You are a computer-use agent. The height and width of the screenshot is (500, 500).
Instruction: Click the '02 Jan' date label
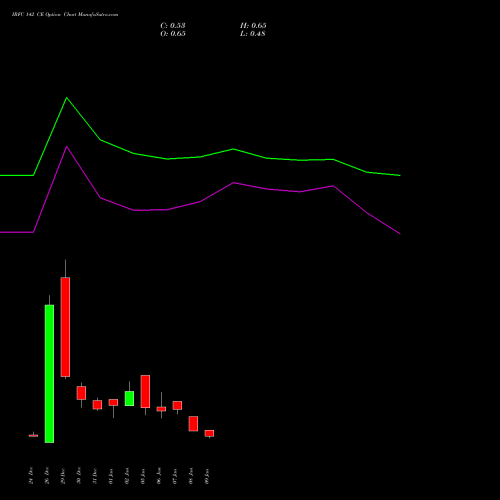click(x=127, y=476)
